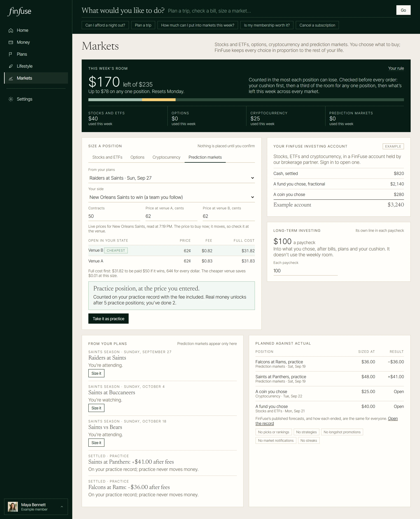The width and height of the screenshot is (420, 519).
Task: Open the Your side dropdown
Action: (x=171, y=197)
